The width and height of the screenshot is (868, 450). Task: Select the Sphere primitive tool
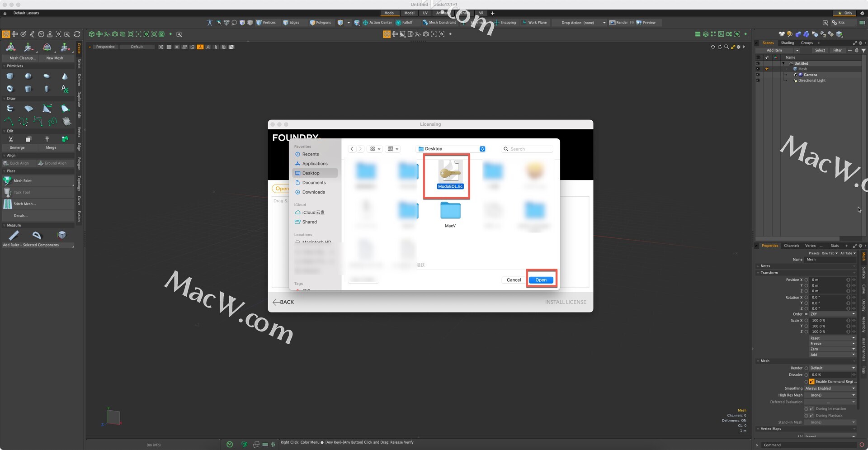coord(28,76)
